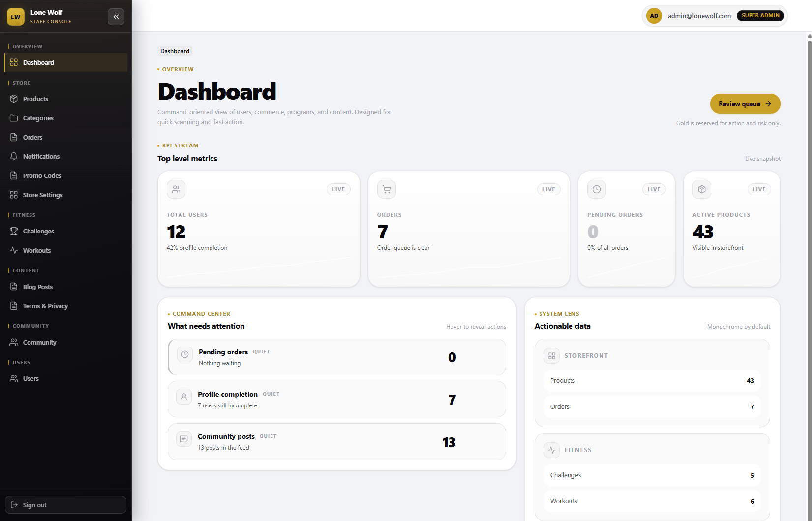
Task: Click the Active Products value 43
Action: [703, 232]
